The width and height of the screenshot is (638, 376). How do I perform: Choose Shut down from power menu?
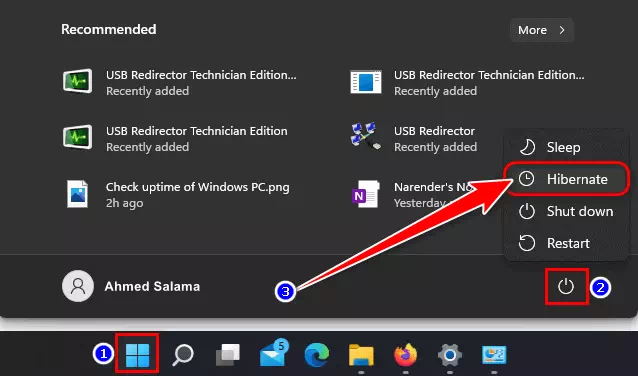(566, 211)
